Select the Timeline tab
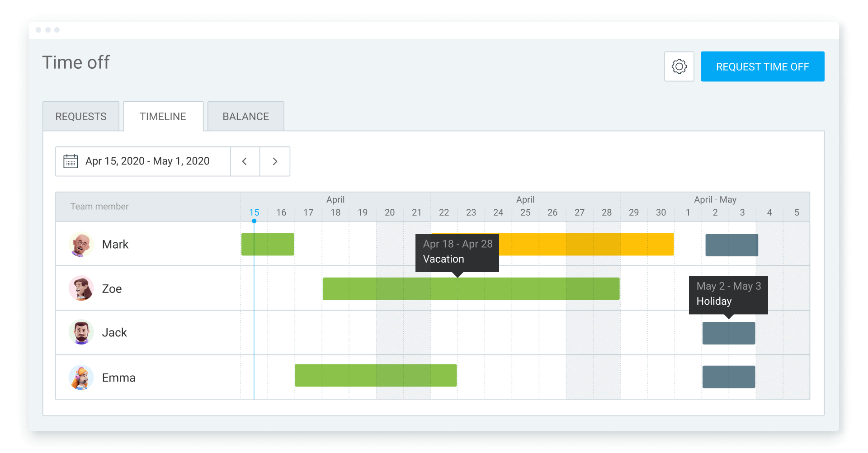Image resolution: width=868 pixels, height=453 pixels. point(163,117)
